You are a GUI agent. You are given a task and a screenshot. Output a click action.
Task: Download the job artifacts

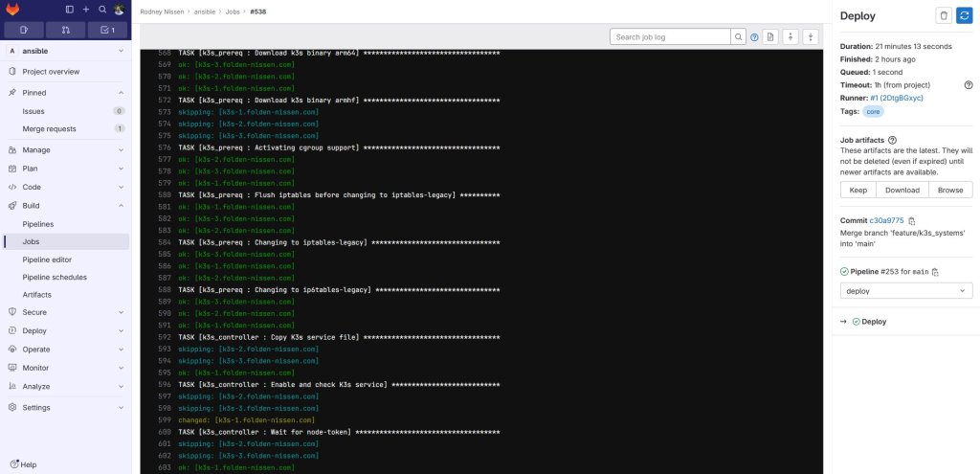coord(902,190)
